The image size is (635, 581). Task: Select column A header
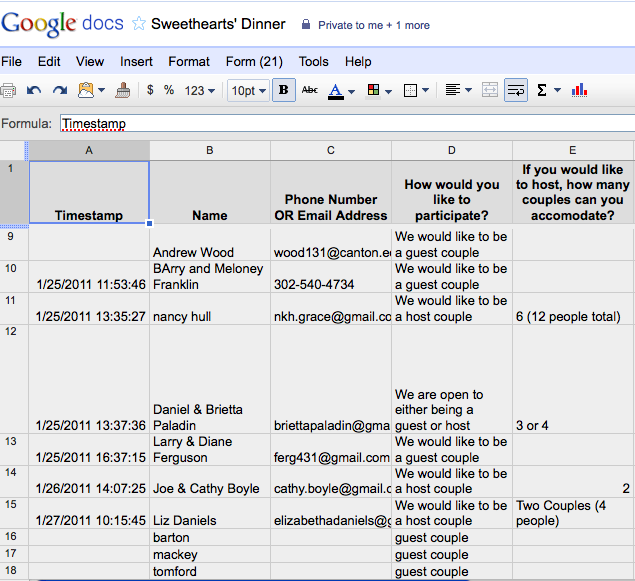coord(89,150)
